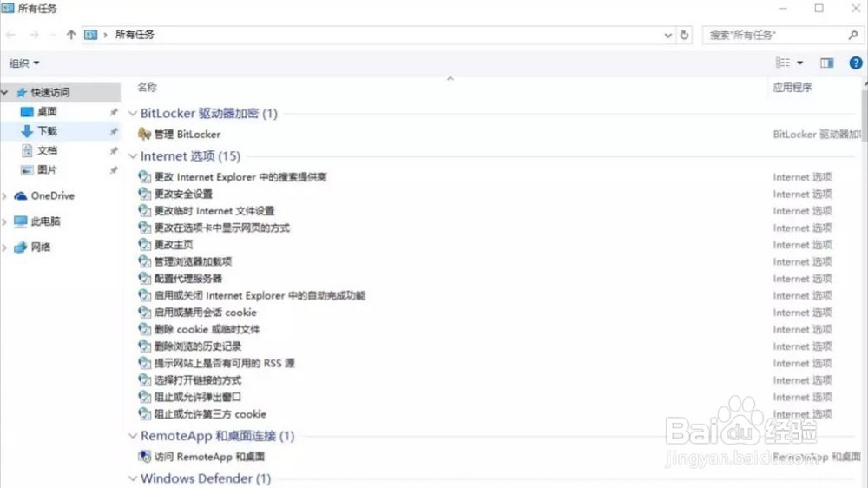This screenshot has width=868, height=488.
Task: Click the 访问 RemoteApp 和桌面 icon
Action: 144,457
